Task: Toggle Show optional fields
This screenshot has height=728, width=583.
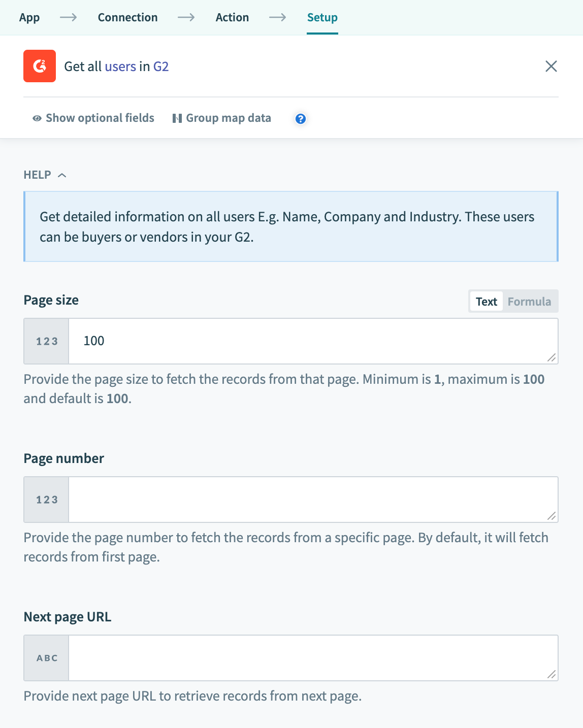Action: coord(100,118)
